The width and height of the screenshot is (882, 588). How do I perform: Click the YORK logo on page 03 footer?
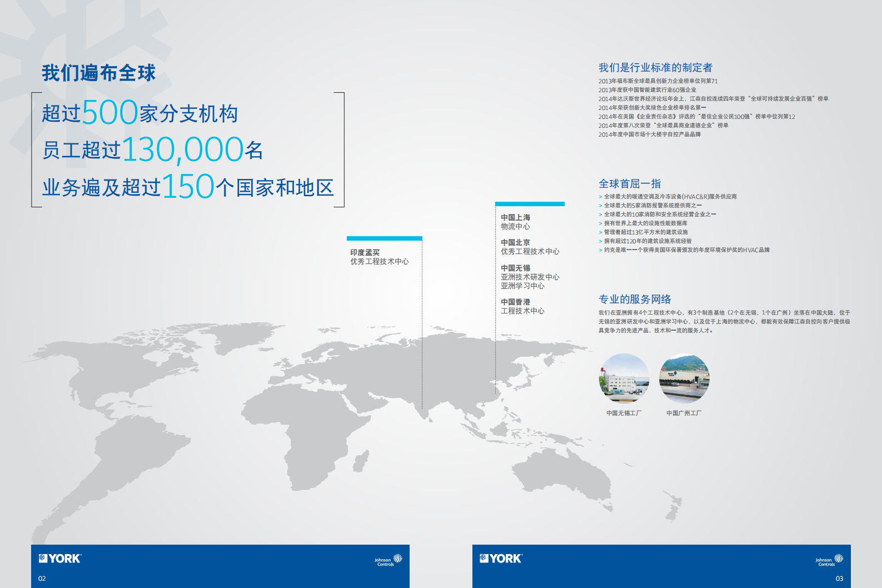501,559
